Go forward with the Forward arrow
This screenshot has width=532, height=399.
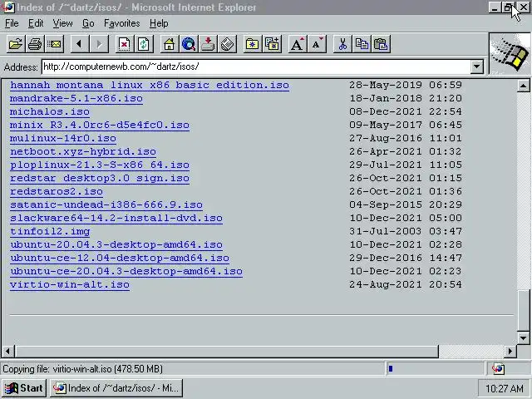point(99,44)
